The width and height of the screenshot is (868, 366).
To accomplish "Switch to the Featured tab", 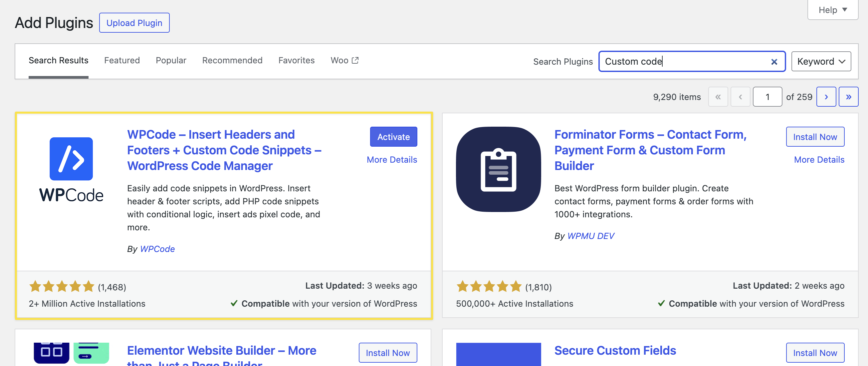I will [121, 60].
